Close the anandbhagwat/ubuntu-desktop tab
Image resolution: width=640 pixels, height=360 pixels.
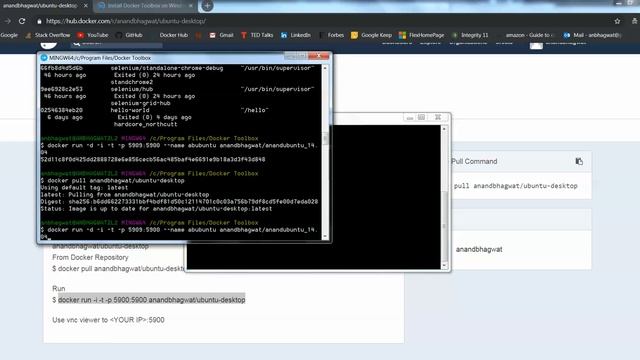pos(86,6)
